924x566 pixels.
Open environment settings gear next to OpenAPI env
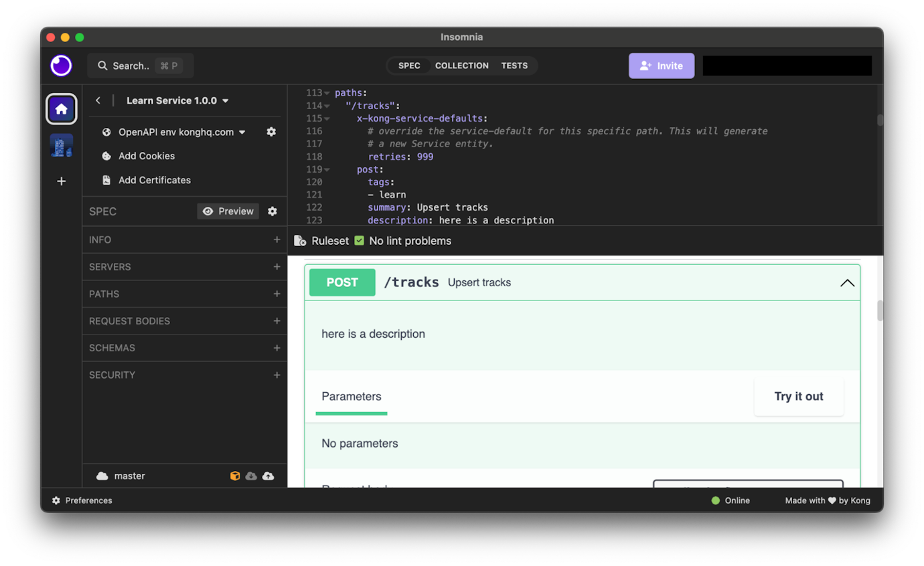pyautogui.click(x=271, y=132)
